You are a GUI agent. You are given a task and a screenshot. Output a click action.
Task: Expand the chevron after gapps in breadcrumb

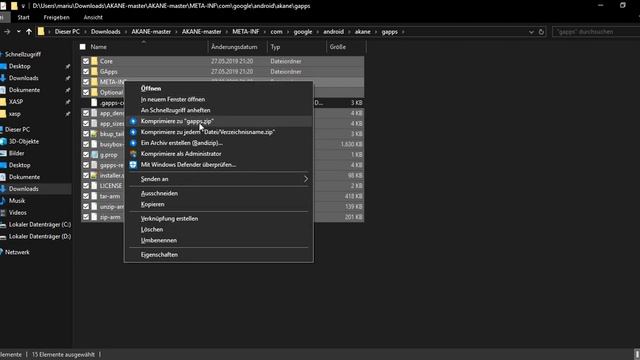click(403, 32)
